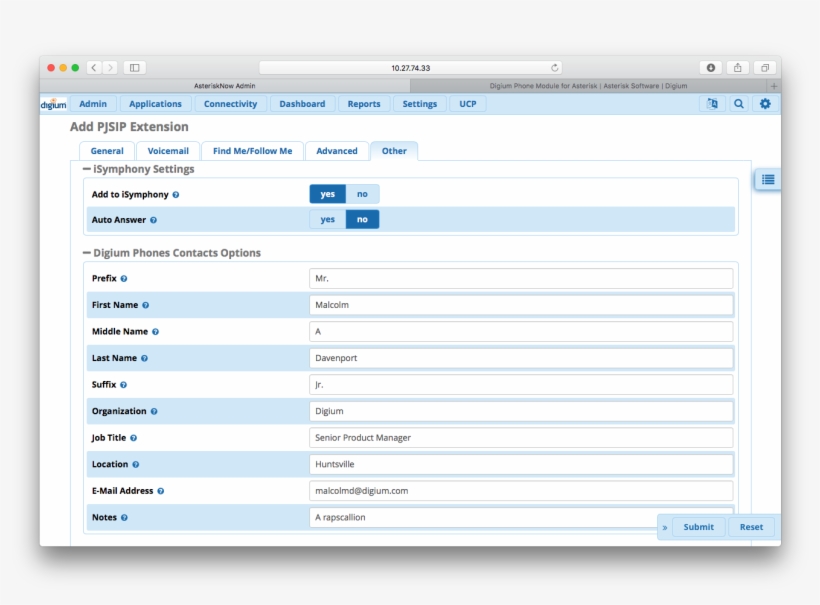Open the language selector icon
The image size is (820, 605).
pos(712,104)
